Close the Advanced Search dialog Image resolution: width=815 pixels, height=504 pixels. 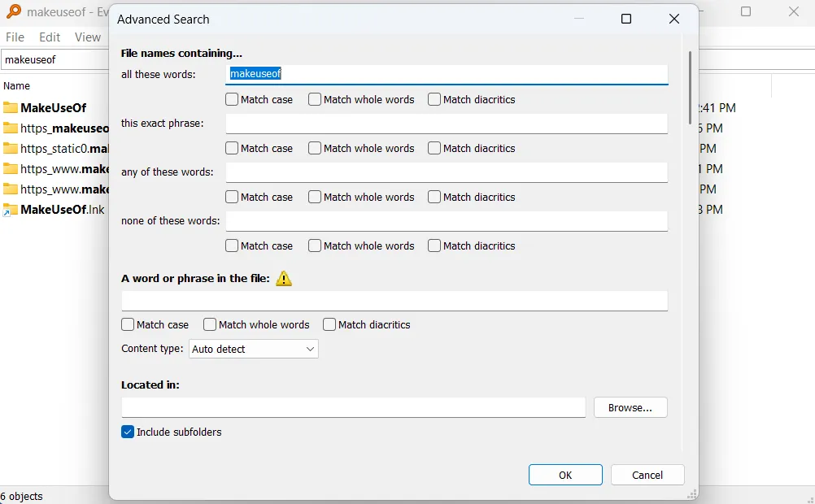(x=673, y=20)
